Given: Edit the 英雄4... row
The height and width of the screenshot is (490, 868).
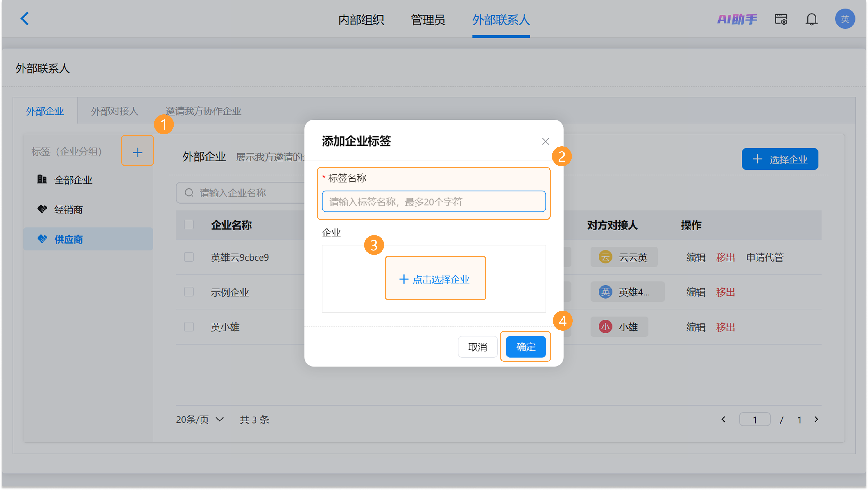Looking at the screenshot, I should tap(696, 292).
